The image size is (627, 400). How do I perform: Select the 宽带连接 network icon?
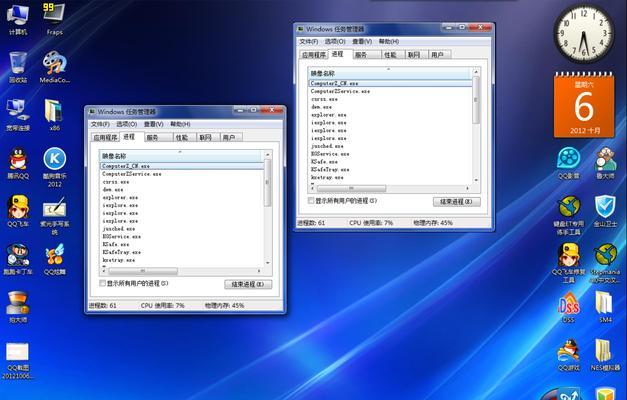18,115
